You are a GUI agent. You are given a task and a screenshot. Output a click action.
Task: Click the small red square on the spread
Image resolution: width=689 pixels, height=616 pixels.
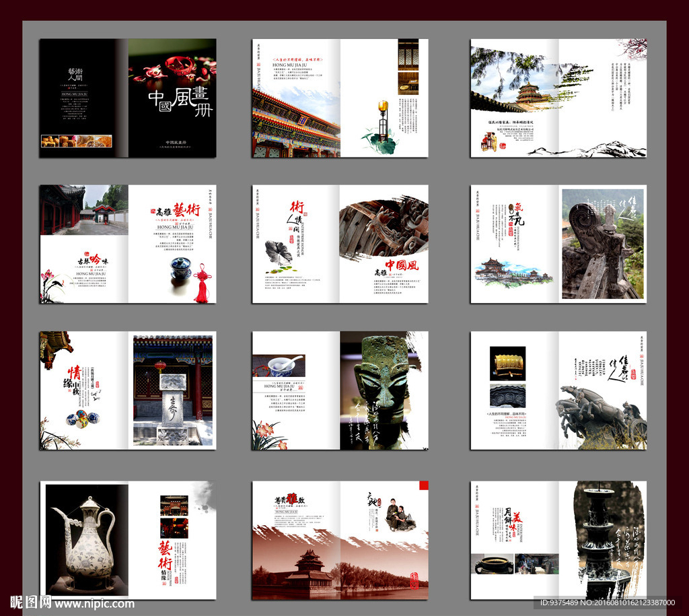[x=423, y=485]
